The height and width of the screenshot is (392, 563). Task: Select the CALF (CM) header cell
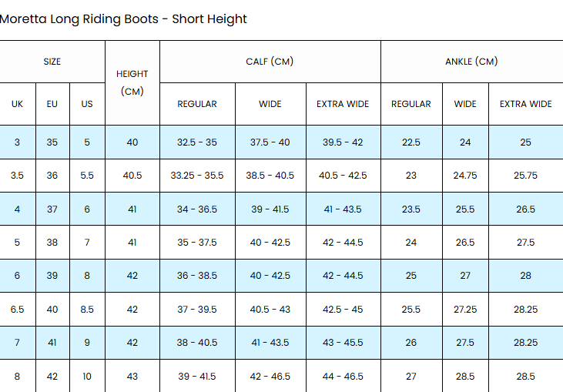click(270, 62)
